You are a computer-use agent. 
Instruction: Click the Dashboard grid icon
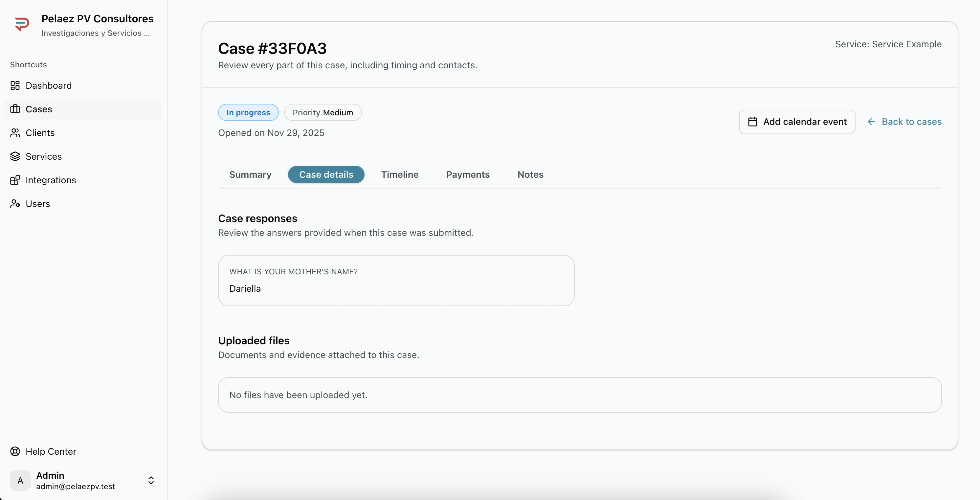[x=15, y=85]
